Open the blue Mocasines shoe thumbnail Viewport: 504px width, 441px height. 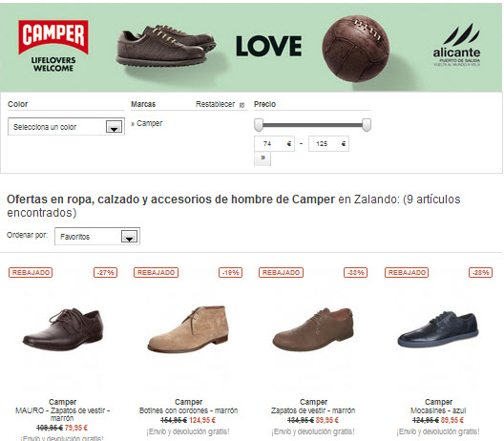(438, 329)
